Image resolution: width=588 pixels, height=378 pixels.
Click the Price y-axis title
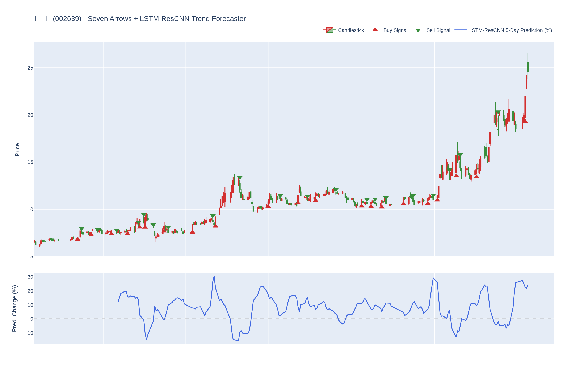(x=17, y=150)
